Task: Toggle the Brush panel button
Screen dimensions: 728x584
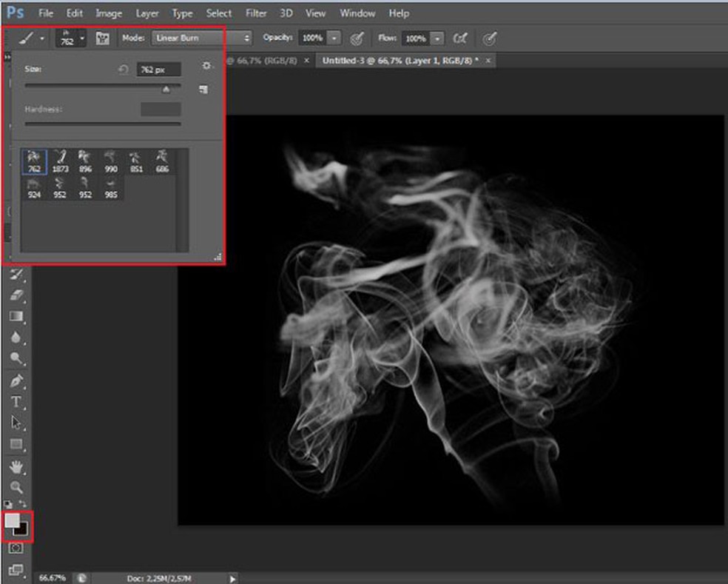Action: point(103,38)
